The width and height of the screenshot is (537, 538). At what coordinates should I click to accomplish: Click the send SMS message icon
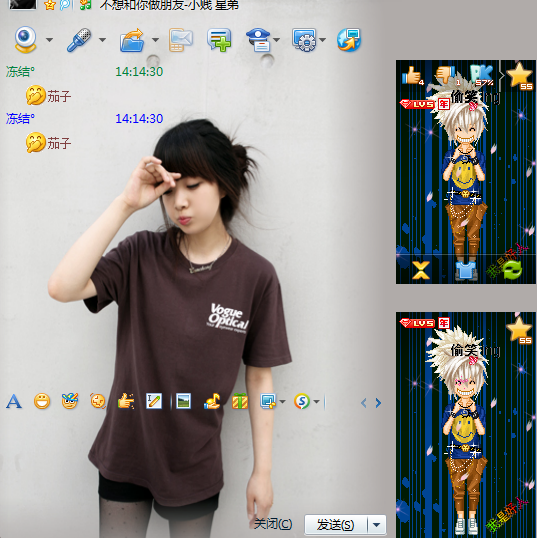tap(180, 40)
